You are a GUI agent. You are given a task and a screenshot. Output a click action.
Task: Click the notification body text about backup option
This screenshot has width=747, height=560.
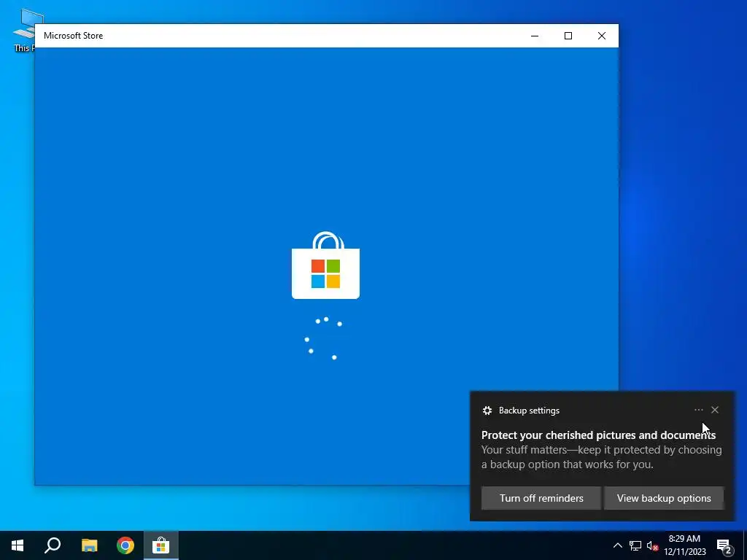click(x=601, y=456)
